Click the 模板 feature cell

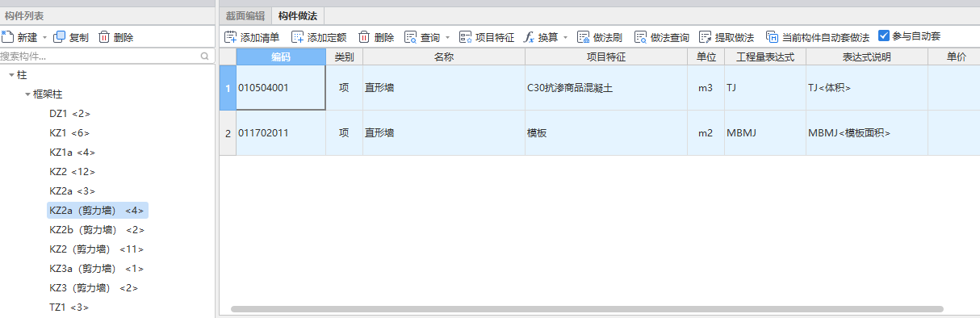coord(606,132)
